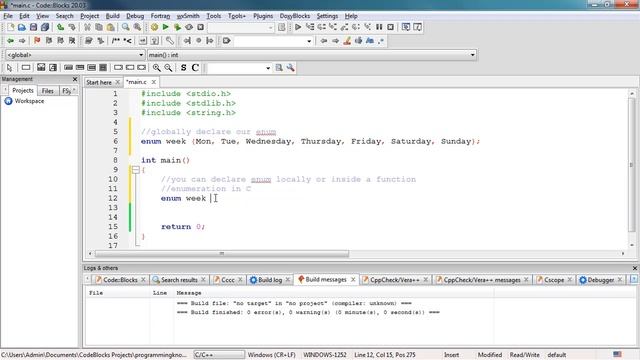Screen dimensions: 640x360
Task: Click the DoxyBlocks block comment icon
Action: point(116,41)
